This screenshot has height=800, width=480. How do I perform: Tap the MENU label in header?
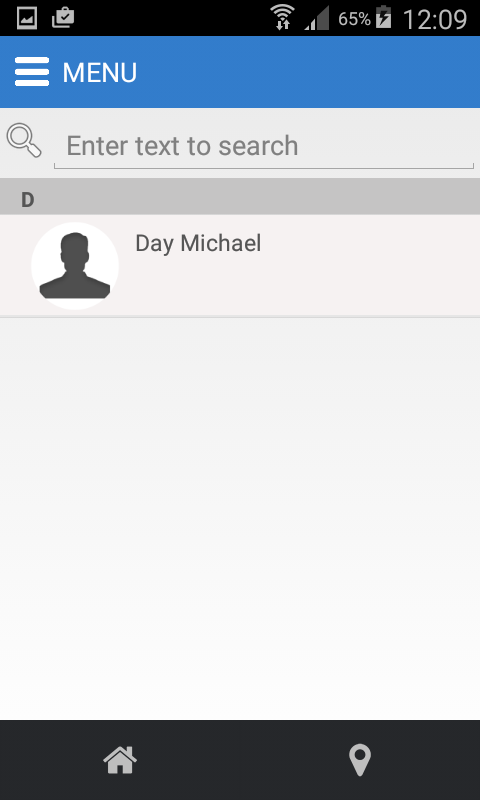click(99, 72)
